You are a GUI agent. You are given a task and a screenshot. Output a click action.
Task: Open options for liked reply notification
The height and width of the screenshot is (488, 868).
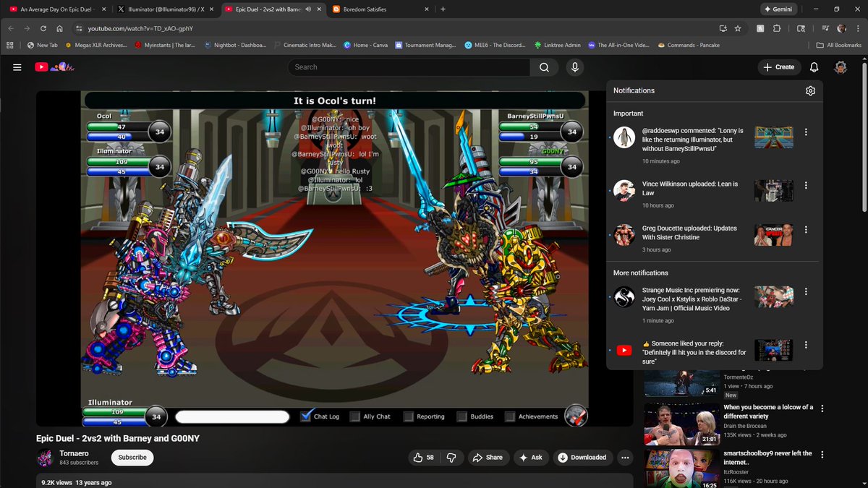point(806,345)
